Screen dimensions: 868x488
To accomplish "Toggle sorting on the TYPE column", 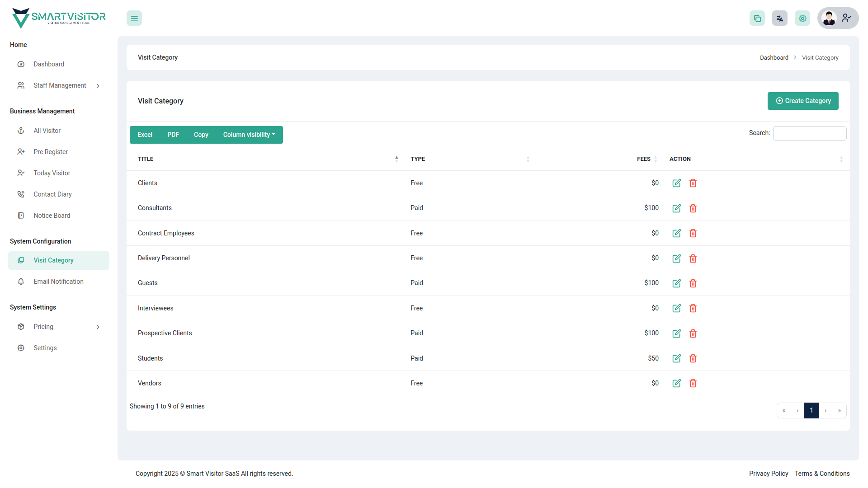I will [528, 159].
